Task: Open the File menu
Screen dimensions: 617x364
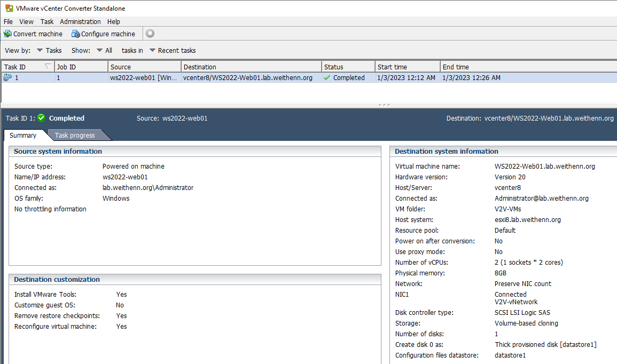Action: tap(8, 22)
